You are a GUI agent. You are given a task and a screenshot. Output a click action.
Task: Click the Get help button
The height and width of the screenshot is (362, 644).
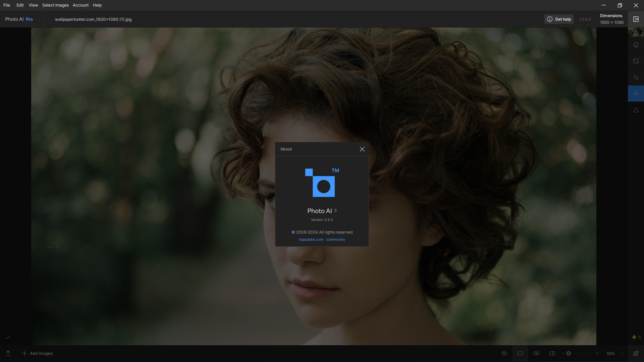click(x=559, y=19)
